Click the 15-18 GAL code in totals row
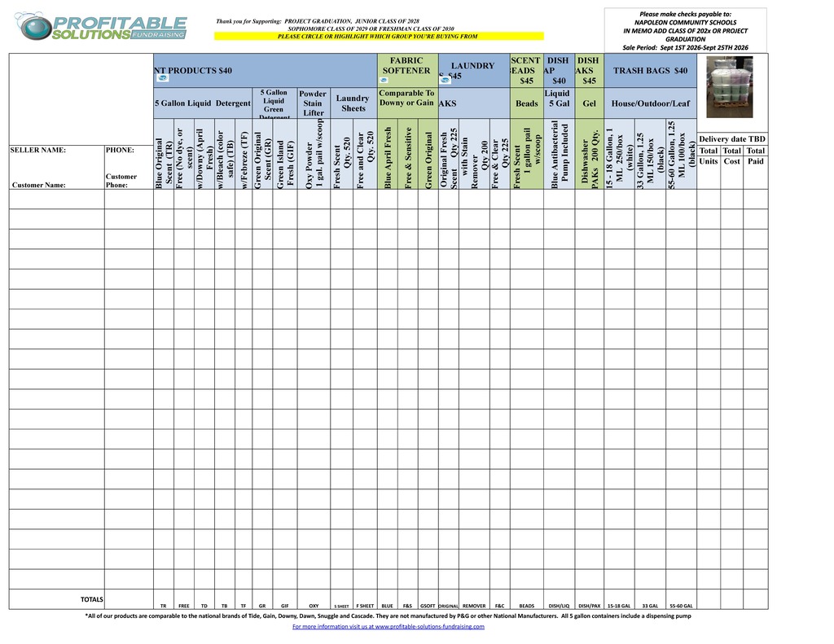This screenshot has height=644, width=834. 619,606
